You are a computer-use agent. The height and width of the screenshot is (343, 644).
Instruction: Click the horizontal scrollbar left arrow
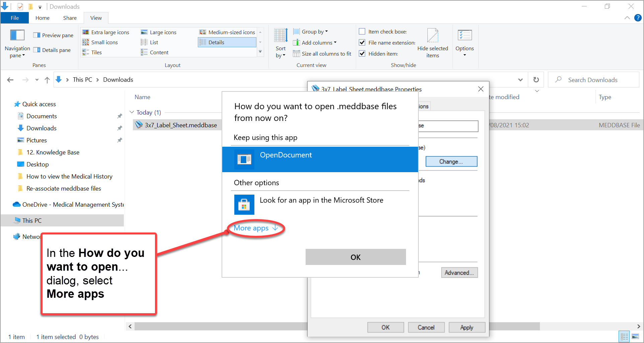[x=130, y=326]
